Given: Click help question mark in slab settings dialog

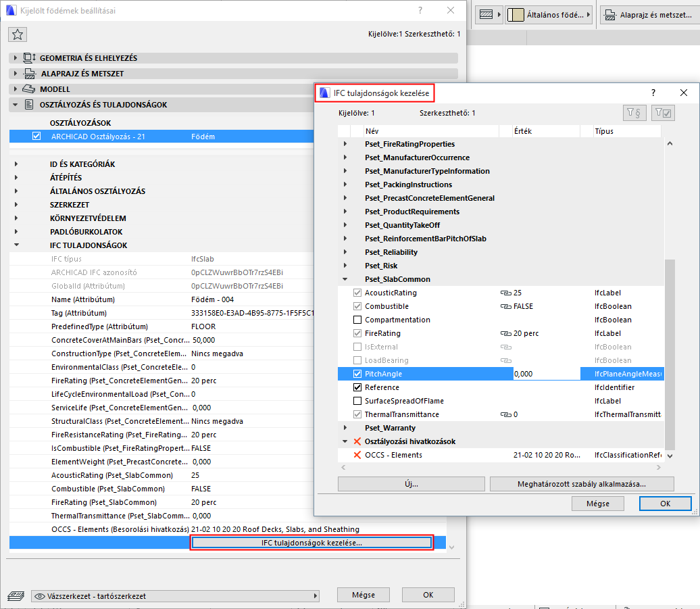Looking at the screenshot, I should tap(420, 10).
